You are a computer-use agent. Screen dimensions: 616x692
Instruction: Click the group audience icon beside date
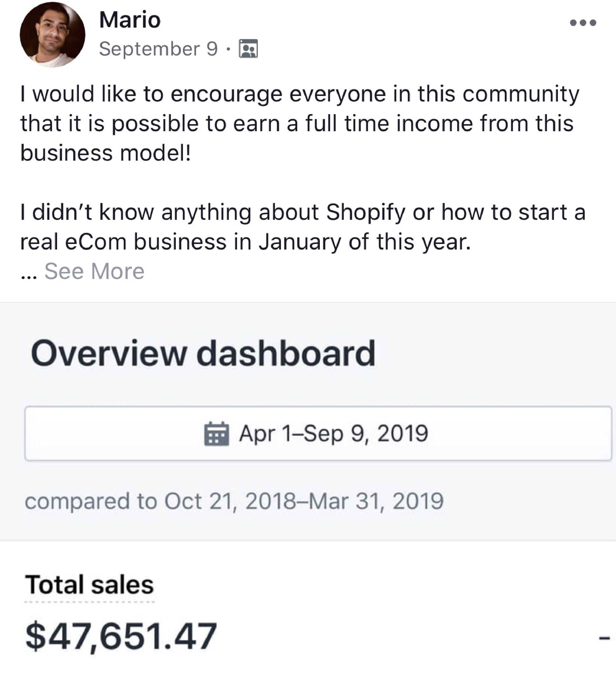point(248,49)
